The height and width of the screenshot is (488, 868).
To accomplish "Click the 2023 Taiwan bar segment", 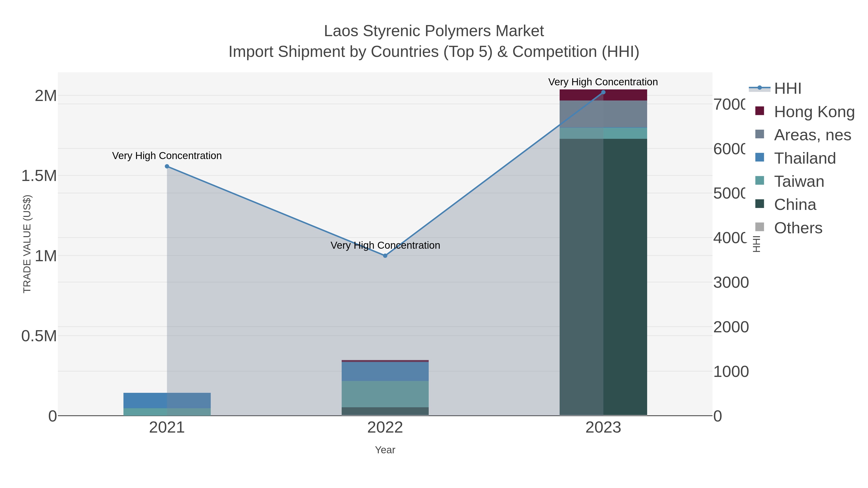I will (603, 133).
